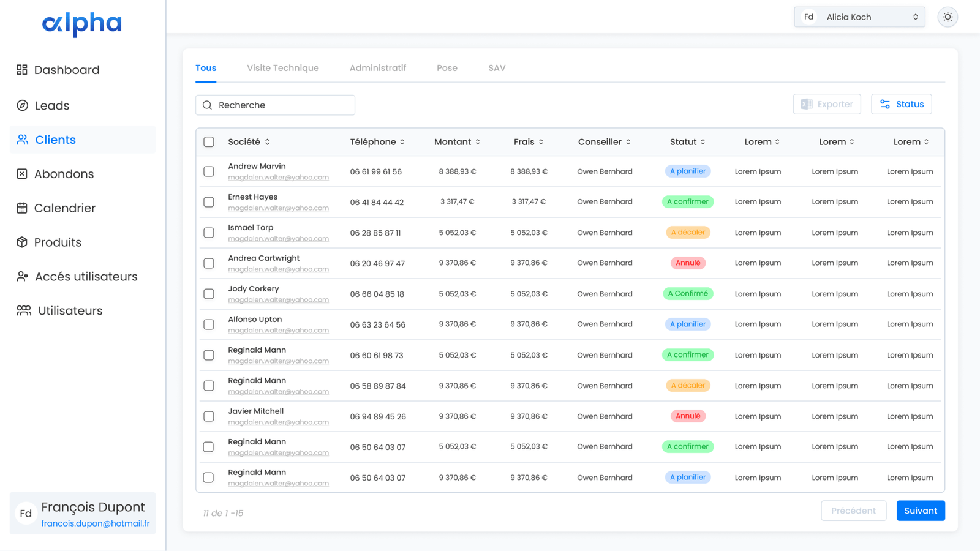
Task: Click the 'A planifier' status badge for Alfonso Upton
Action: 688,324
